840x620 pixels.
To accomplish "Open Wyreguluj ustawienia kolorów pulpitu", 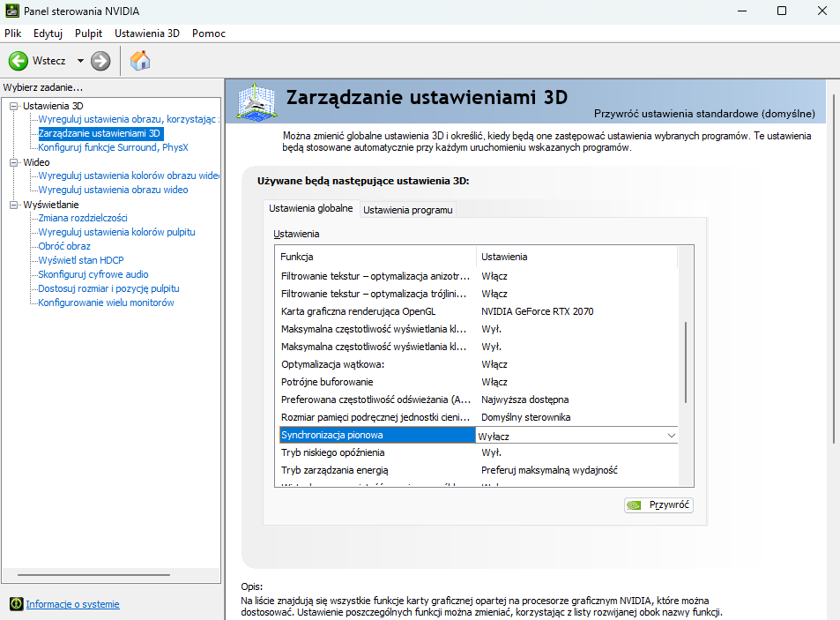I will point(116,232).
